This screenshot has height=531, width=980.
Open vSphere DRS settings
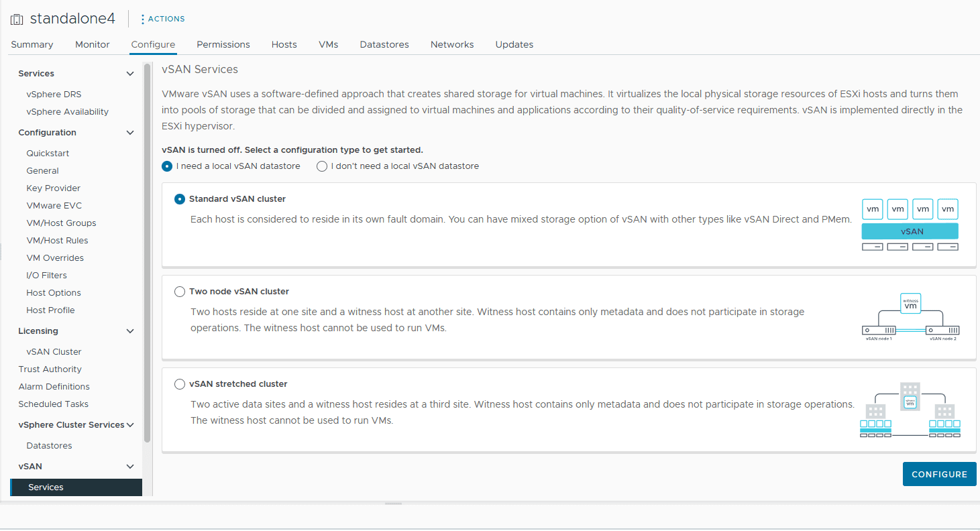tap(54, 95)
